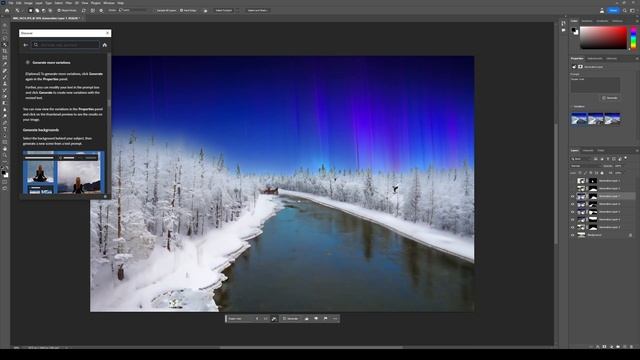Filter layers by pixel layer icon

pos(596,159)
